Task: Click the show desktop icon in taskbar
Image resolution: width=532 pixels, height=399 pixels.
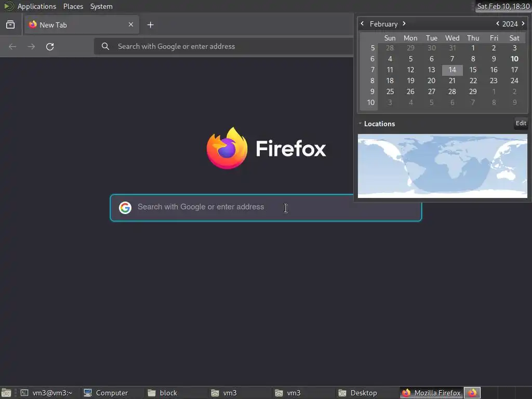Action: (x=6, y=393)
